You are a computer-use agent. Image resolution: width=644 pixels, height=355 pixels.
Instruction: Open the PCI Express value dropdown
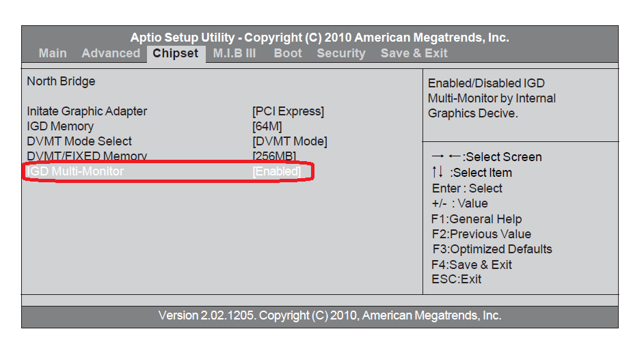(x=288, y=111)
